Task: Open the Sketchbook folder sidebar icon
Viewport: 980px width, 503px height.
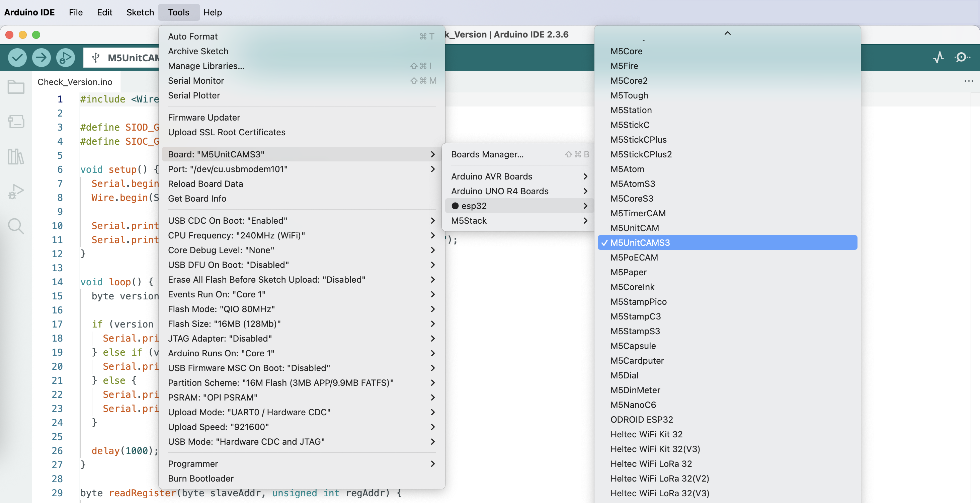Action: click(x=16, y=87)
